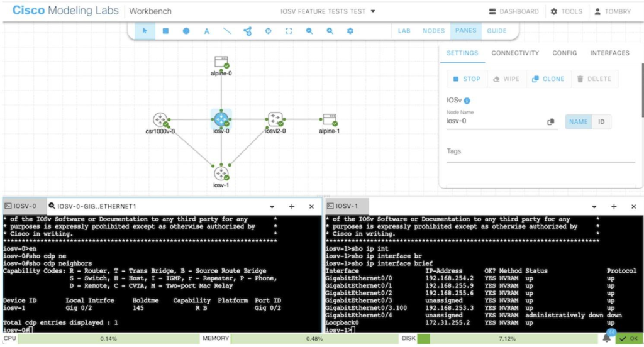The height and width of the screenshot is (347, 644).
Task: Select the ID toggle option
Action: click(601, 121)
